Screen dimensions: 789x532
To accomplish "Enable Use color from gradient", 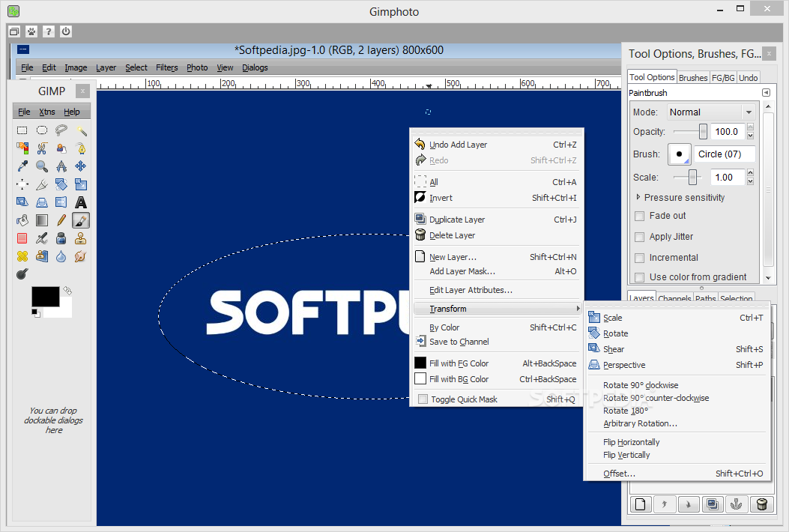I will point(640,277).
